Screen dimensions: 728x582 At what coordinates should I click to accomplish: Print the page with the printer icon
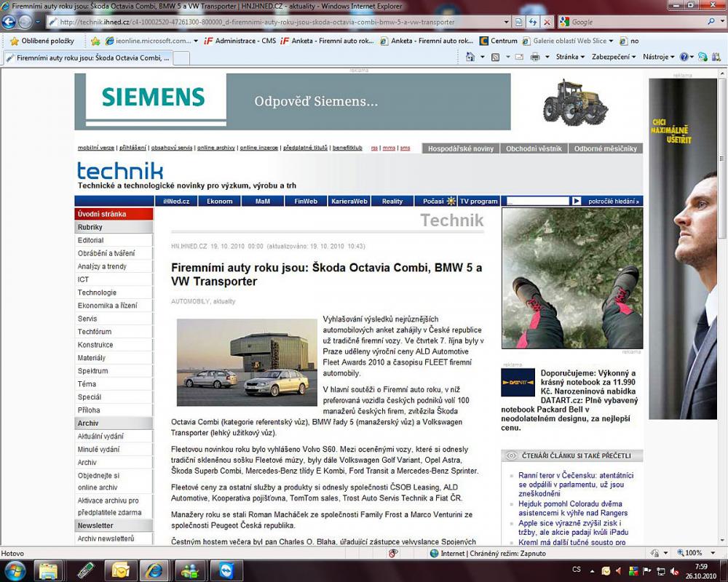pos(535,57)
